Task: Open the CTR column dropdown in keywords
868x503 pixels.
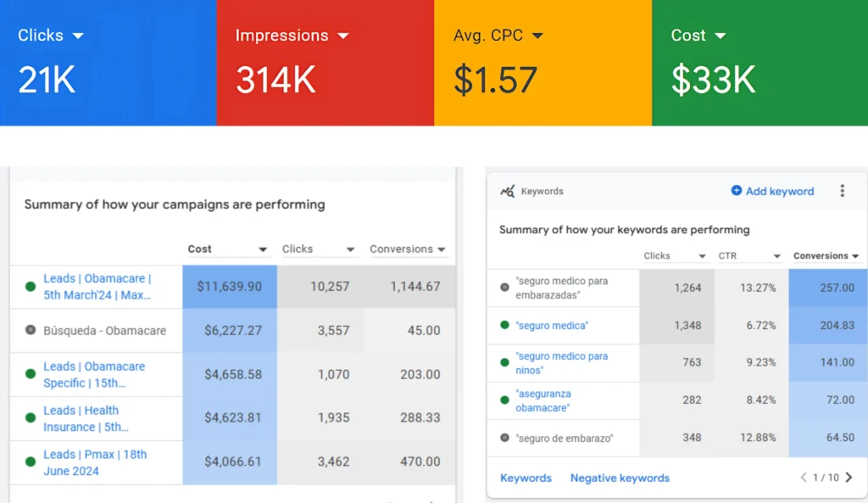Action: pyautogui.click(x=776, y=256)
